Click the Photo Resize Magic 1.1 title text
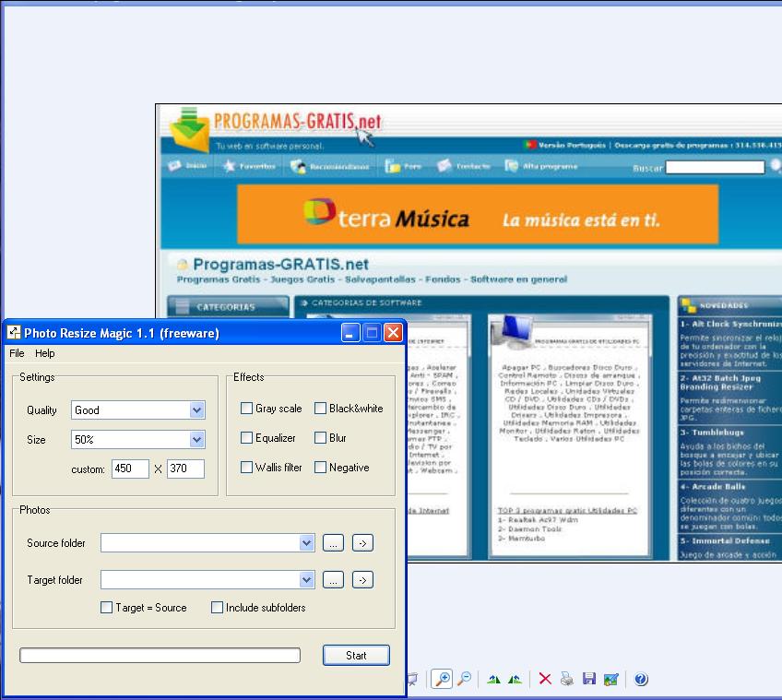 click(x=122, y=333)
